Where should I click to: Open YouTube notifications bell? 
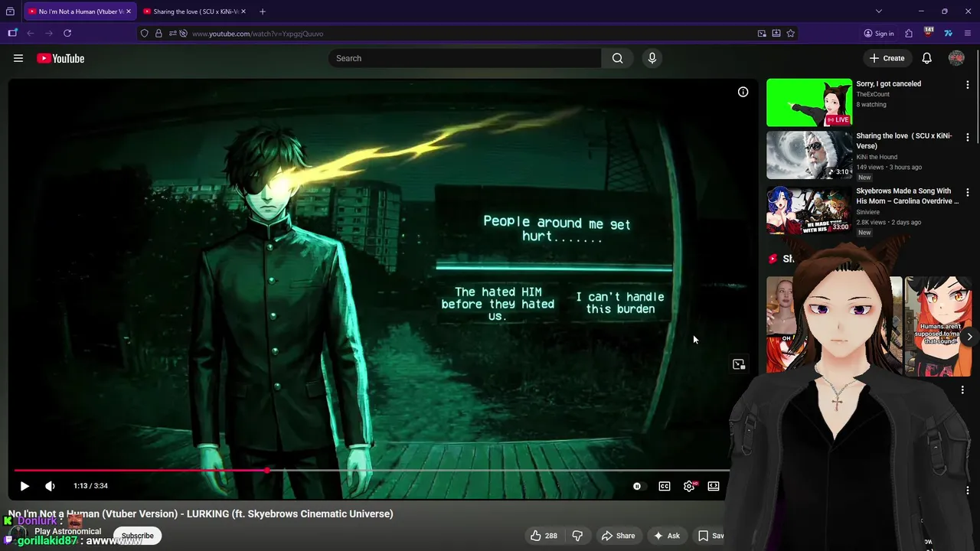pyautogui.click(x=926, y=58)
